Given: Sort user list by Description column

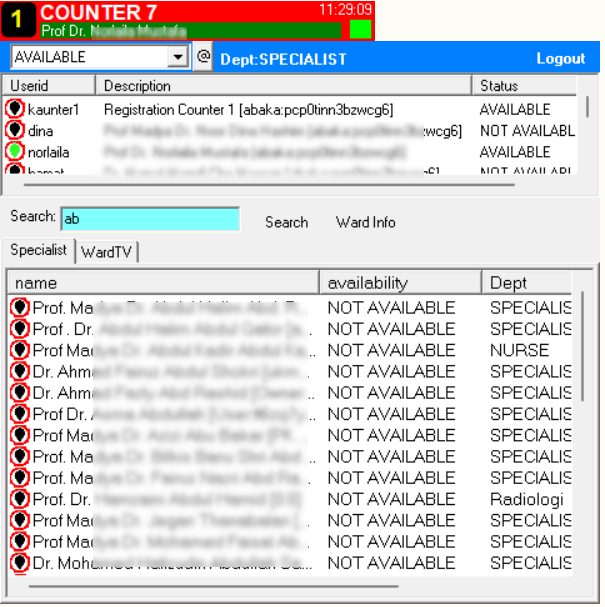Looking at the screenshot, I should tap(283, 86).
